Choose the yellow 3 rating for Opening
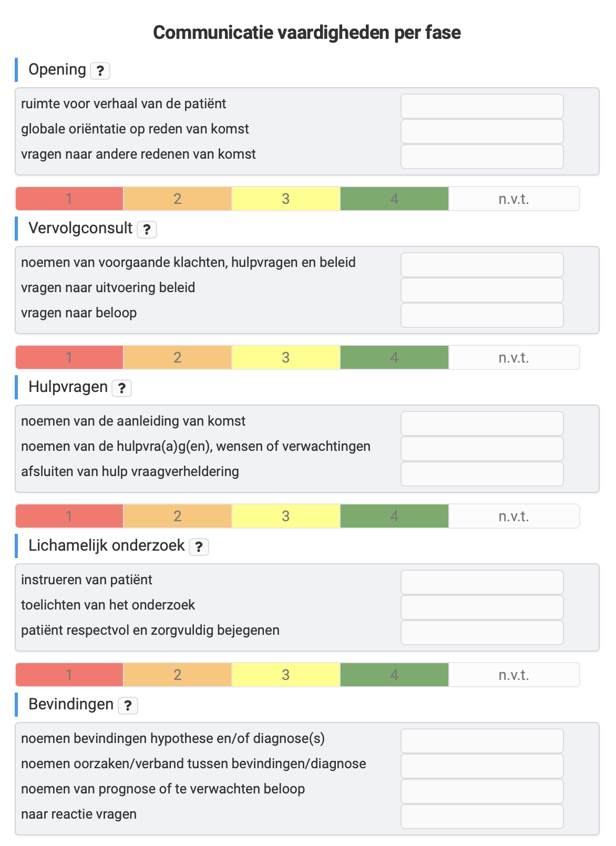 click(286, 199)
